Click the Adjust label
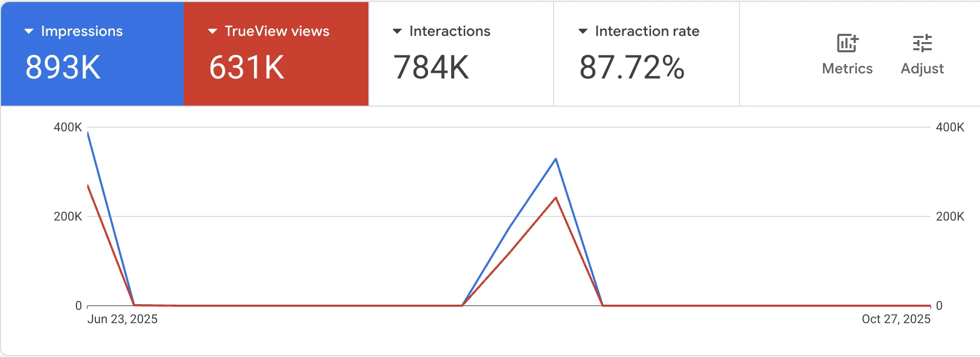The width and height of the screenshot is (980, 357). click(922, 69)
